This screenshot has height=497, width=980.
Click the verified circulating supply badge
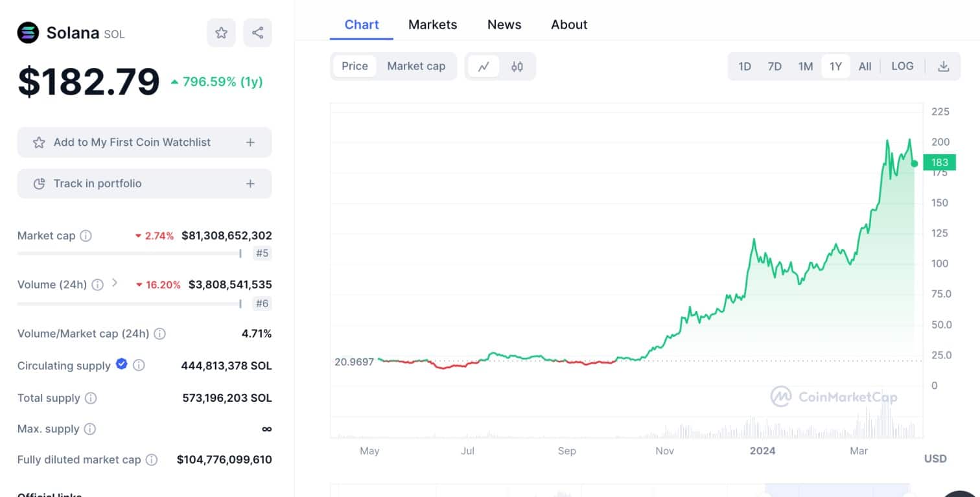[x=121, y=364]
